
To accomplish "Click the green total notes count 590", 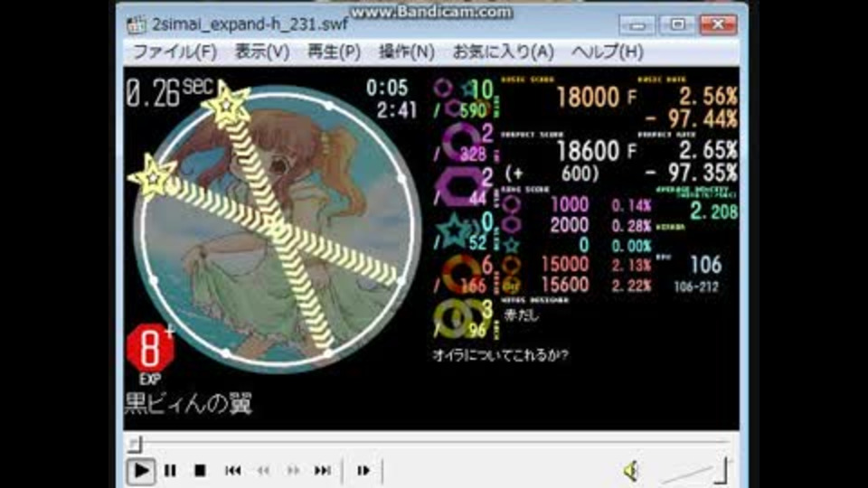I will click(x=473, y=110).
